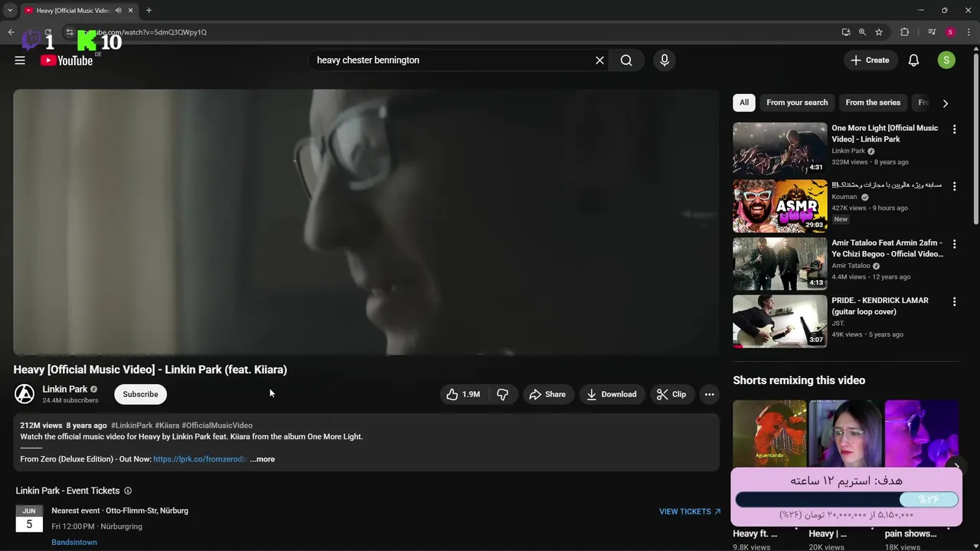This screenshot has width=980, height=551.
Task: Open the options menu for the Kouman video
Action: tap(954, 187)
